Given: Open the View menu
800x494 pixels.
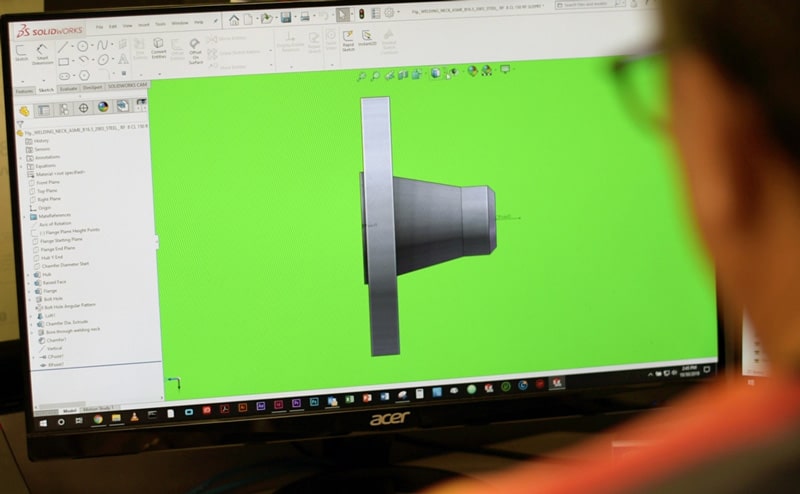Looking at the screenshot, I should 128,25.
